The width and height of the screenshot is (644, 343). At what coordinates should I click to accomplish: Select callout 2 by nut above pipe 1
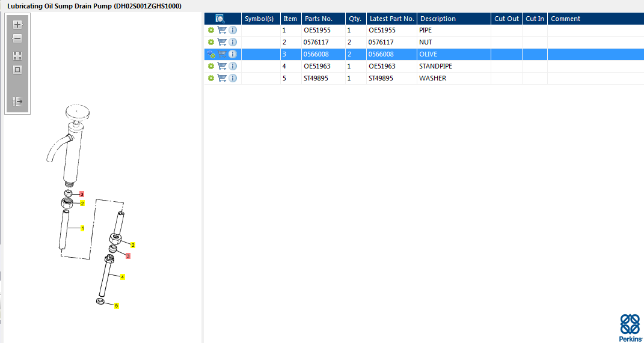point(82,203)
